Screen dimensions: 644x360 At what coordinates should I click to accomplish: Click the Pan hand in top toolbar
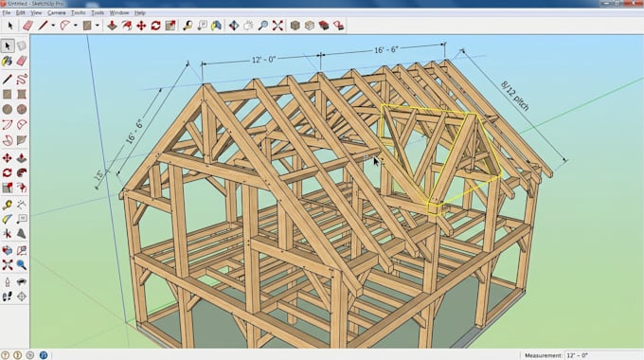coord(248,26)
